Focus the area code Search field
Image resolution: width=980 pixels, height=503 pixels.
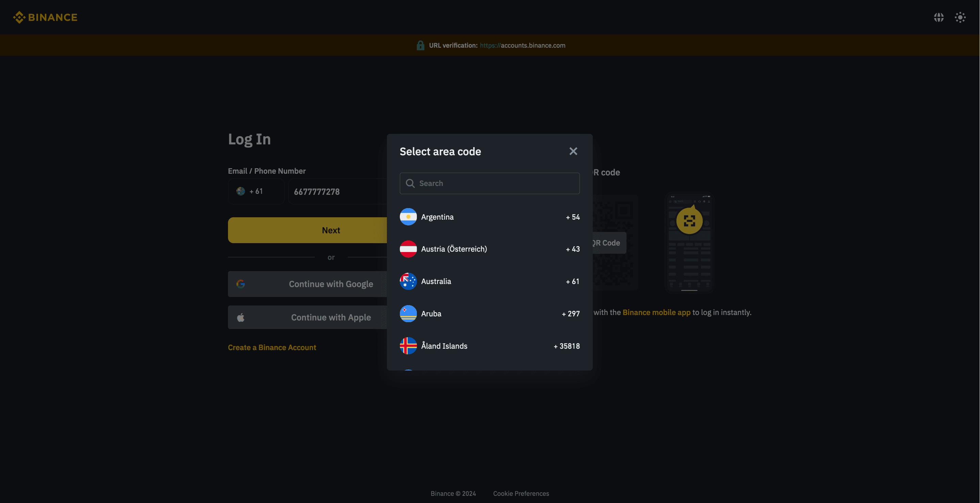tap(489, 183)
